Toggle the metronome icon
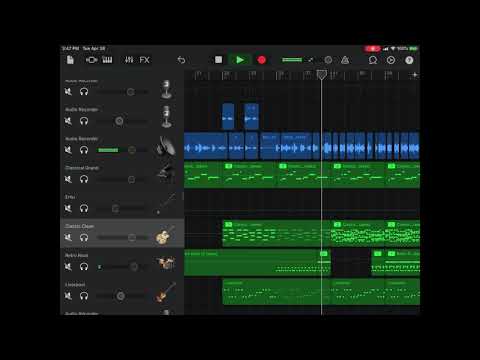Screen dimensions: 480x360 pyautogui.click(x=345, y=60)
